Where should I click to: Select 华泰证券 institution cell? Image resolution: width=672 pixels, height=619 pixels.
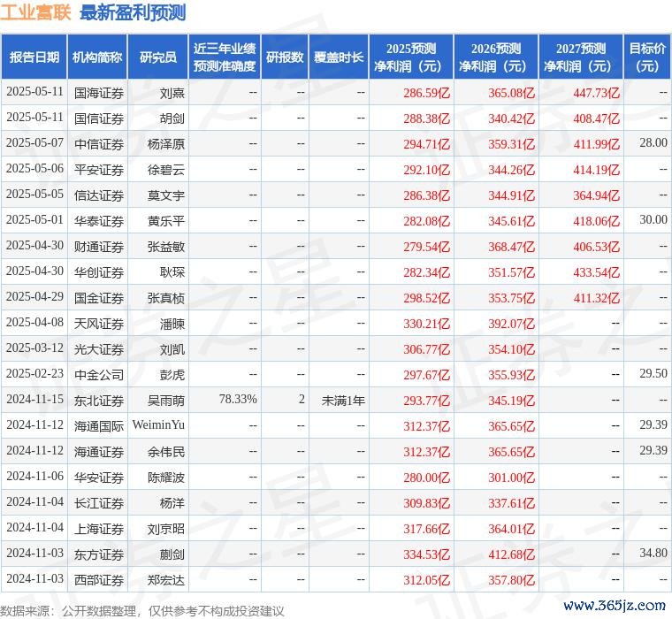point(99,221)
